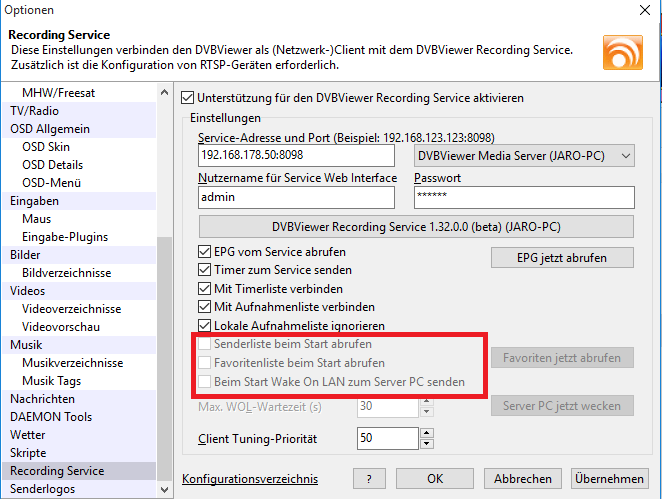Select TV/Radio in the options tree
The image size is (662, 499).
pos(79,111)
